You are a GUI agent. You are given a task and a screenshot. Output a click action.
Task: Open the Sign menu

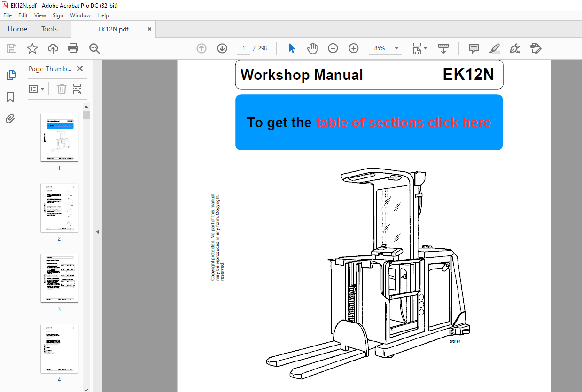point(58,15)
